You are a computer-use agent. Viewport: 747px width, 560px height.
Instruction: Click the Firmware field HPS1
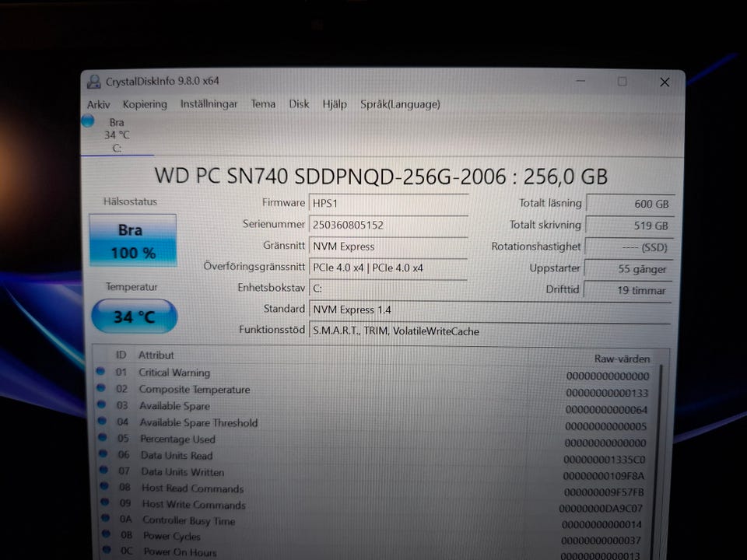click(x=388, y=203)
